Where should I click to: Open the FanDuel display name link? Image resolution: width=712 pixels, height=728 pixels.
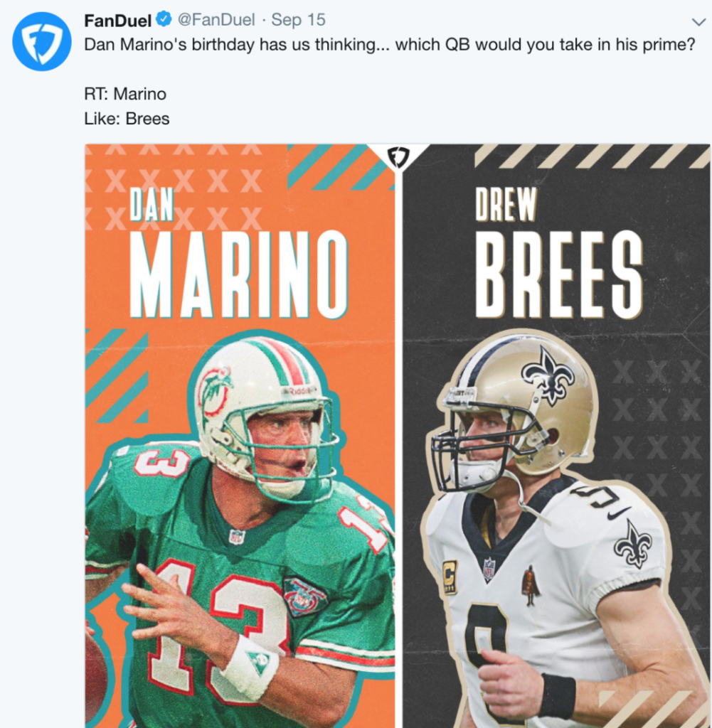click(x=117, y=21)
